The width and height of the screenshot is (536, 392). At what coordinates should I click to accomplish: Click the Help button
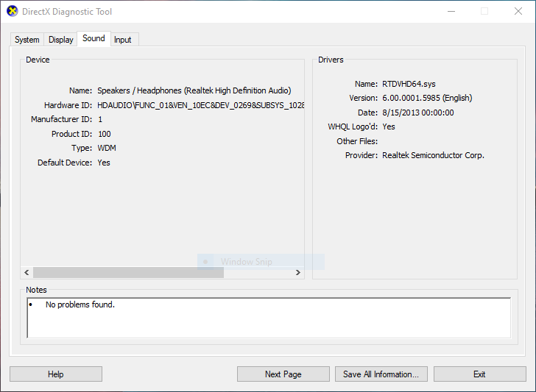(x=56, y=374)
